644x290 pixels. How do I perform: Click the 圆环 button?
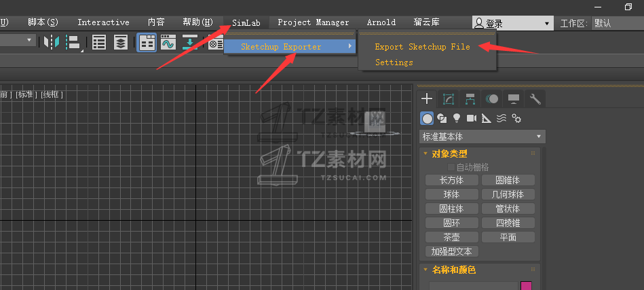click(452, 223)
